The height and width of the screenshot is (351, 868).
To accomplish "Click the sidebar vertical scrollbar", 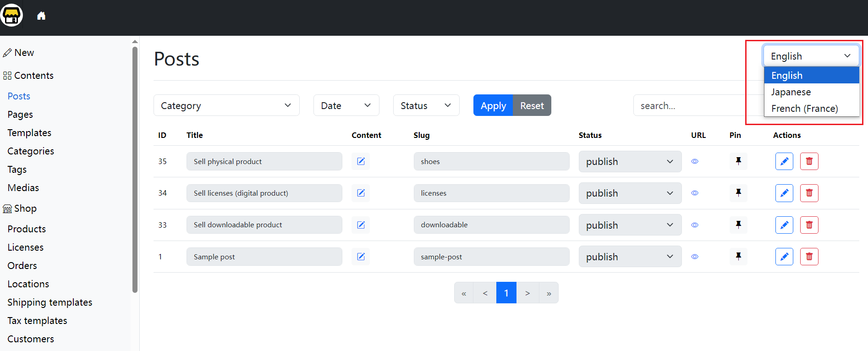I will pyautogui.click(x=135, y=170).
